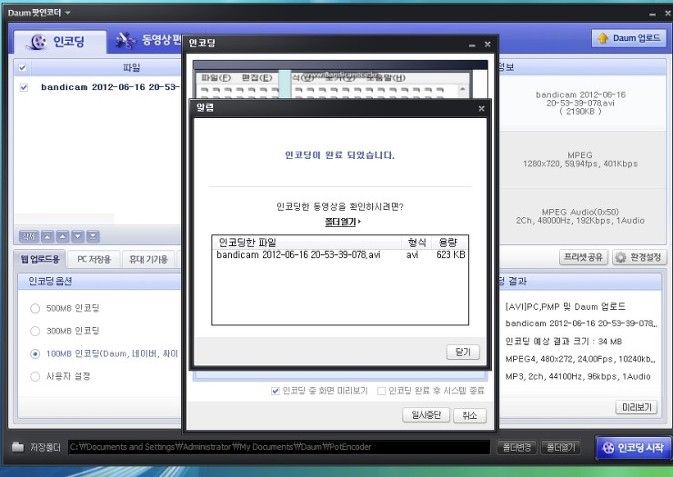Choose the 사용자 설정 radio option
The width and height of the screenshot is (673, 477).
click(35, 377)
